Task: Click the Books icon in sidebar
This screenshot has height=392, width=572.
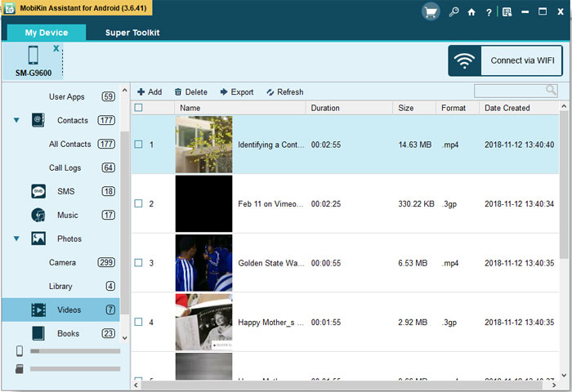Action: 38,333
